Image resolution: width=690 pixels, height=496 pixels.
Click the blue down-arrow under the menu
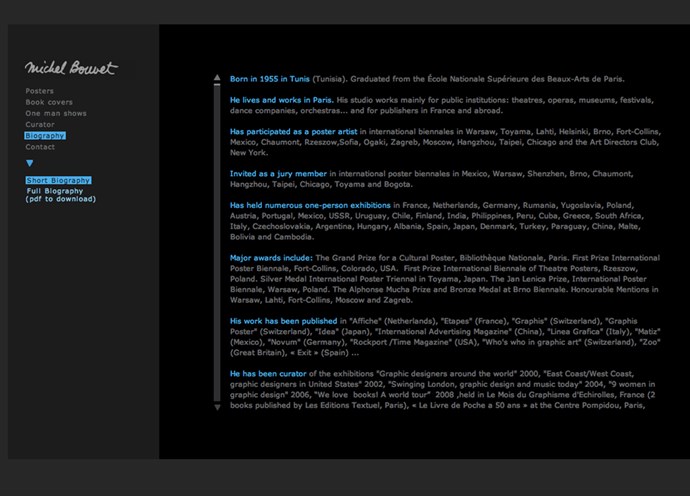tap(29, 163)
